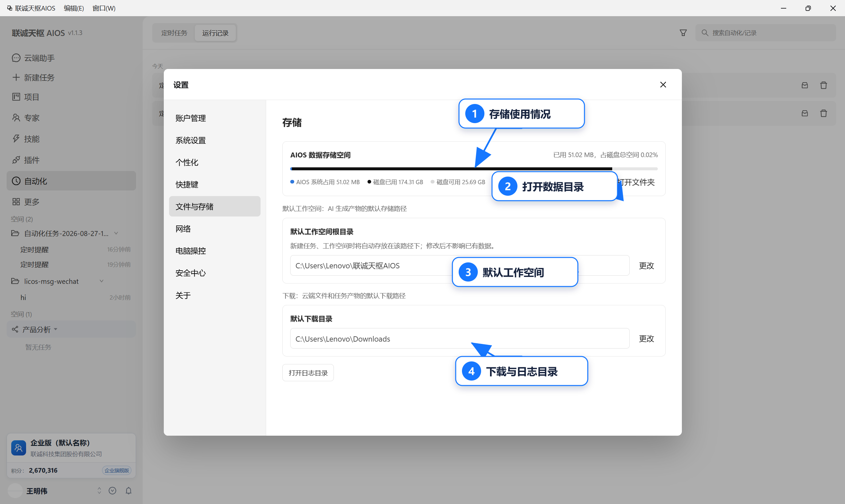Close the 设置 dialog with X icon
The width and height of the screenshot is (845, 504).
tap(663, 84)
